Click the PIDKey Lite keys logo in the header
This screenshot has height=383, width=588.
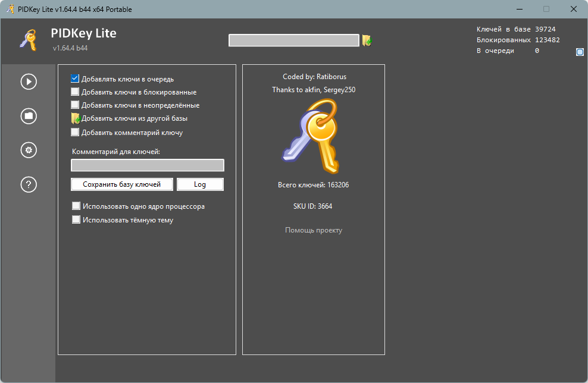click(x=28, y=40)
